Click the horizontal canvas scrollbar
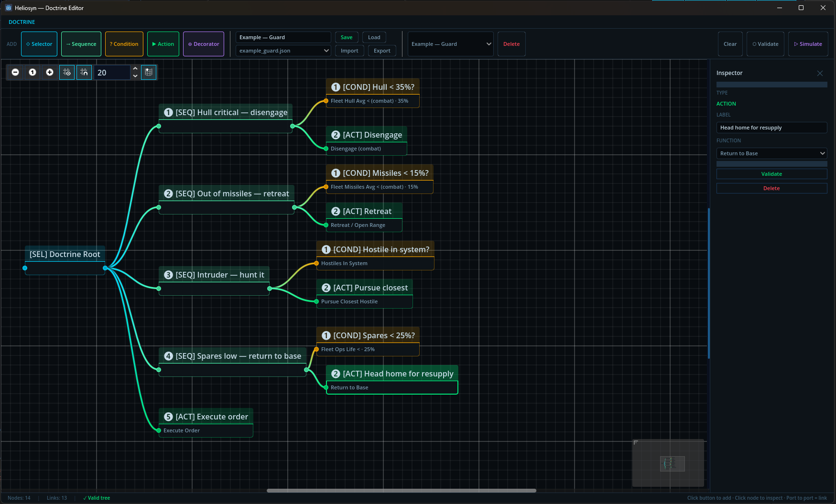The width and height of the screenshot is (836, 504). coord(402,490)
